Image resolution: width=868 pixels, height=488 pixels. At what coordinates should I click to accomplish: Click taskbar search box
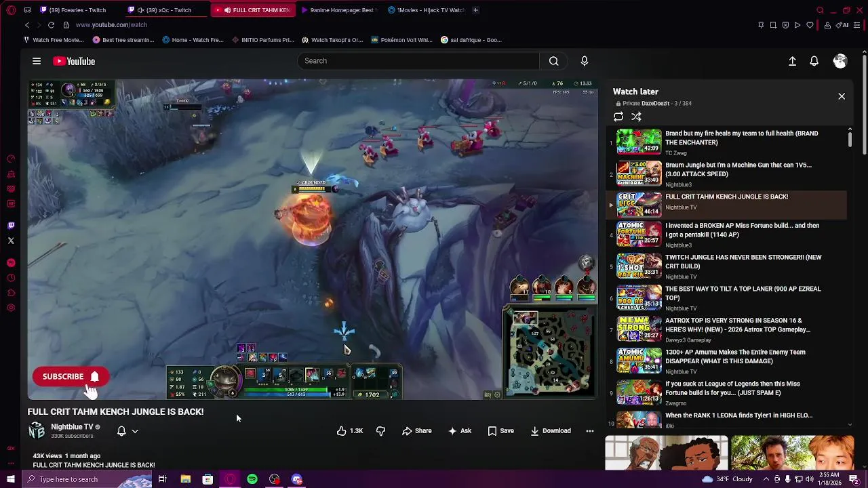[x=88, y=479]
